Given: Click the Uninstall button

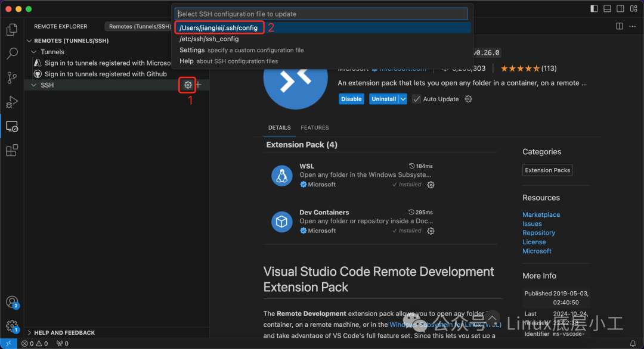Looking at the screenshot, I should pyautogui.click(x=383, y=99).
